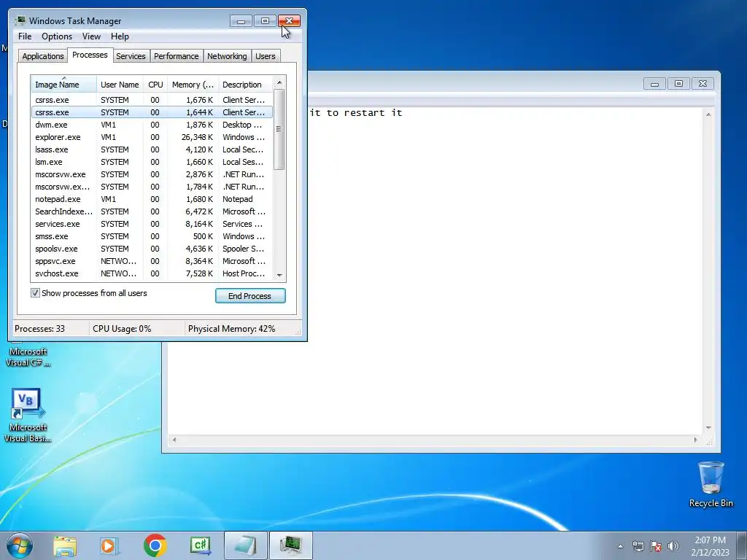Sort by User Name column header

[120, 85]
